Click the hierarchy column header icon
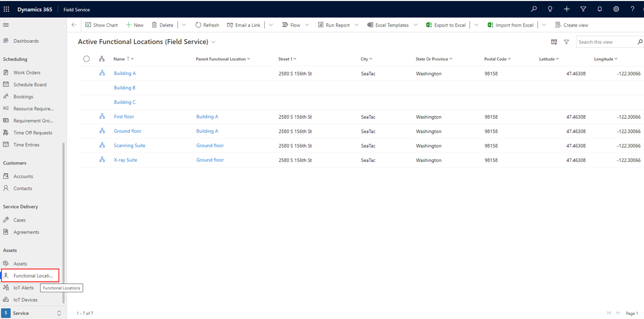Screen dimensions: 644x319 (x=102, y=59)
